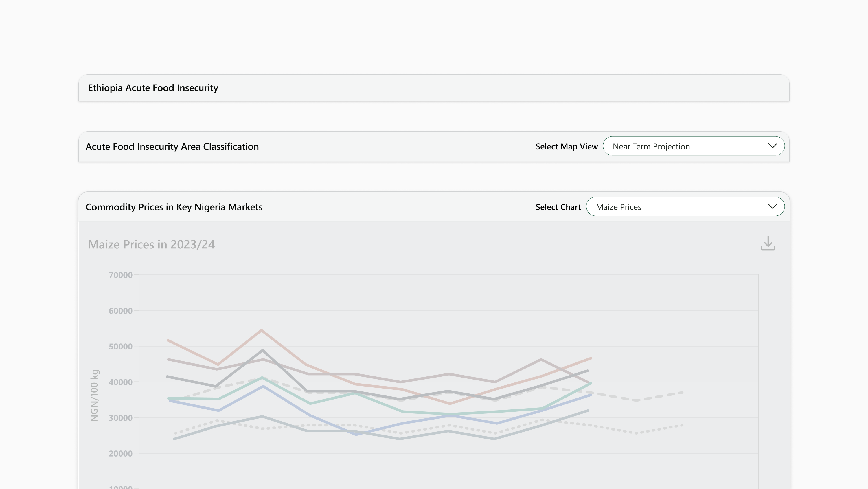Click the peak of the pink price line

point(262,330)
